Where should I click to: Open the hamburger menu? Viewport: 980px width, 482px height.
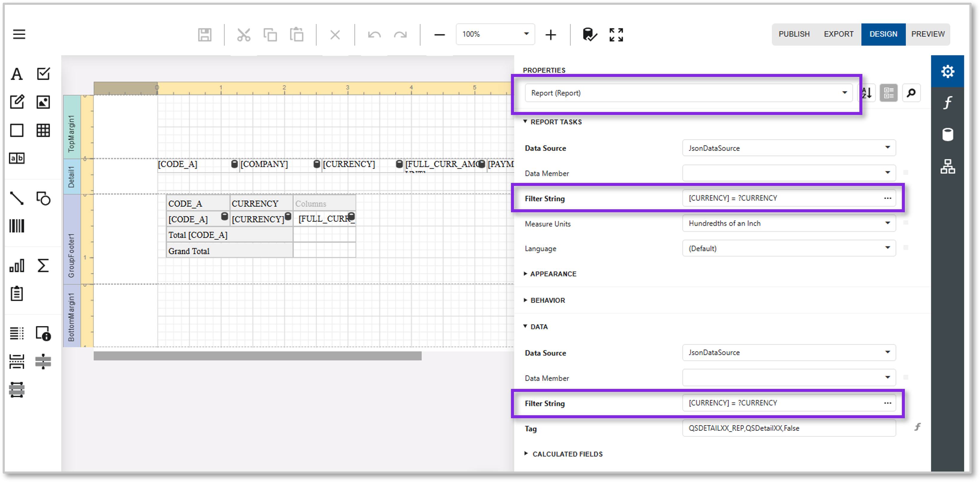click(x=19, y=34)
